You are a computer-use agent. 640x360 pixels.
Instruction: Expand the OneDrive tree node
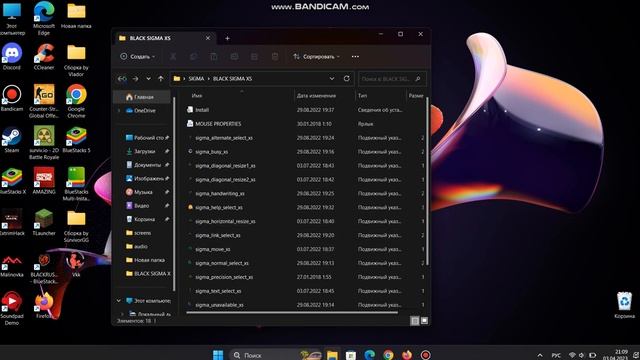click(x=119, y=111)
